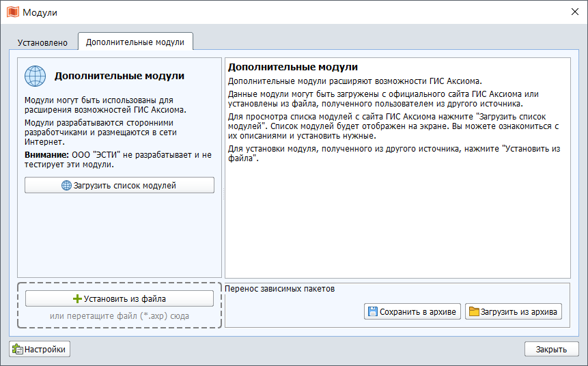588x366 pixels.
Task: Click the Модули title bar text
Action: coord(40,12)
